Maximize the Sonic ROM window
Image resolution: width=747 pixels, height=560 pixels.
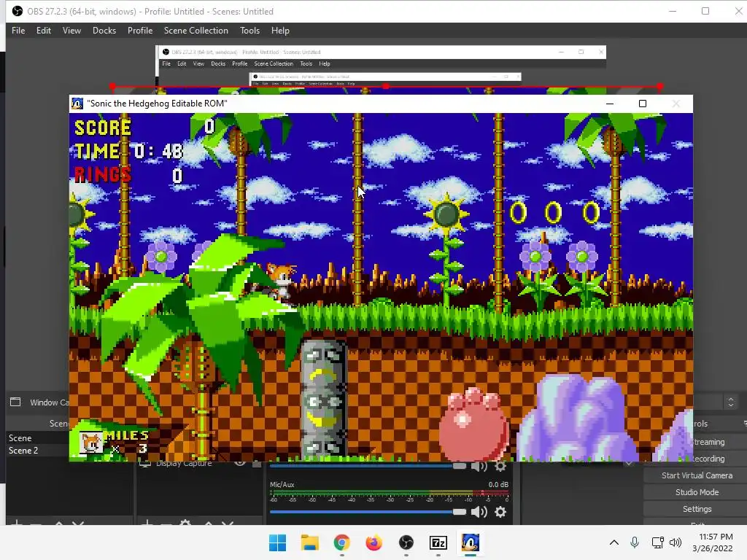pos(642,104)
